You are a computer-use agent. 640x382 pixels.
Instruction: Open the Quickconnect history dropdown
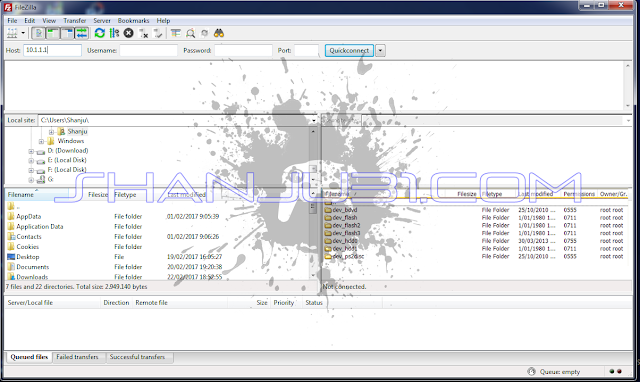[x=380, y=51]
